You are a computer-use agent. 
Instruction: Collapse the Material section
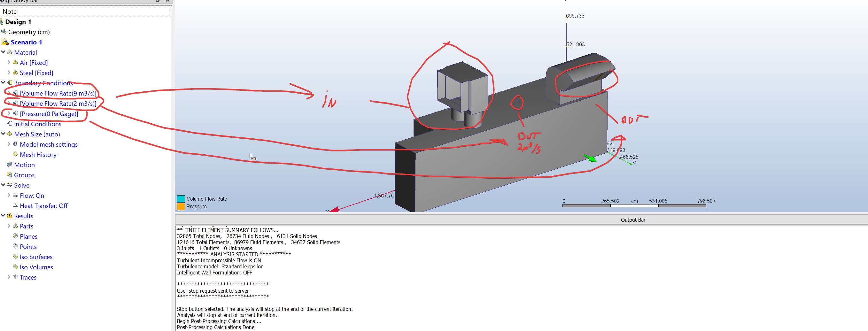tap(3, 52)
